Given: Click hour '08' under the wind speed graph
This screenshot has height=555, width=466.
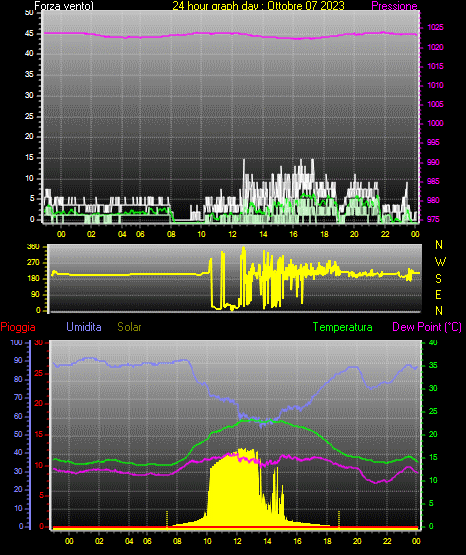Looking at the screenshot, I should click(171, 234).
